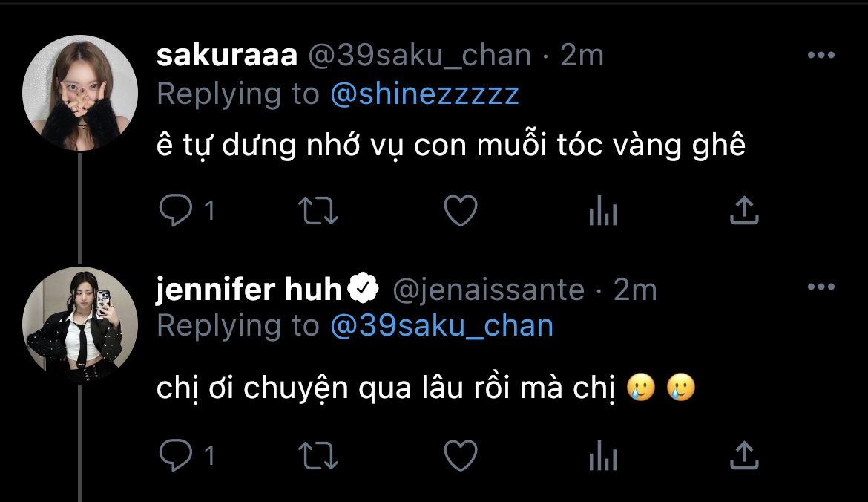Click the sakuraaa display name
868x502 pixels.
227,56
